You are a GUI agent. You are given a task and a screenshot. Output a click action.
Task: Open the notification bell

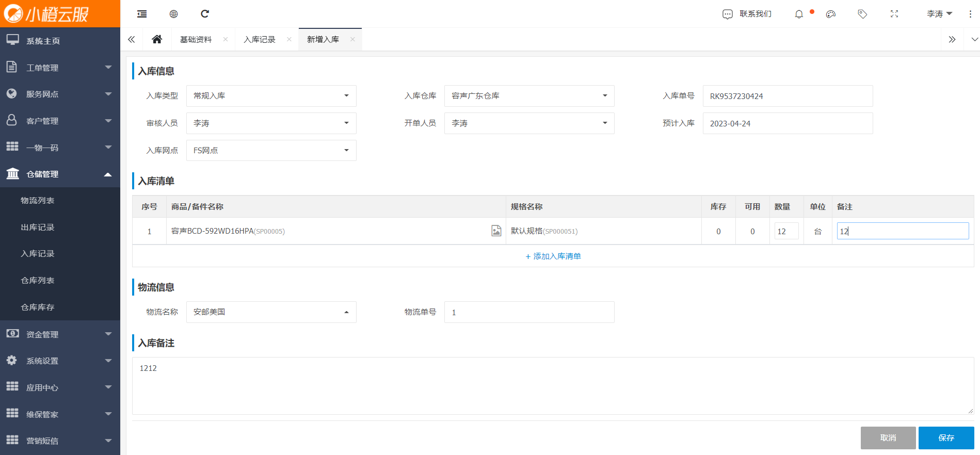pyautogui.click(x=799, y=14)
